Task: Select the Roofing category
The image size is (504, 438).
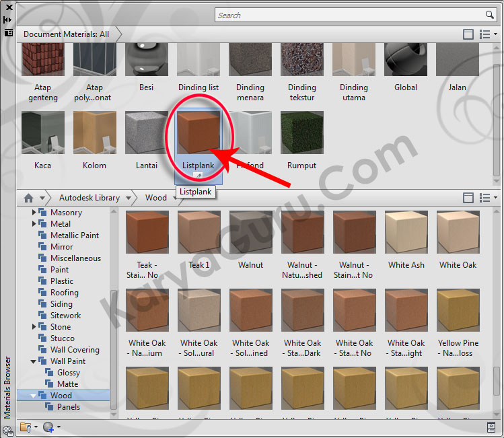Action: coord(64,293)
